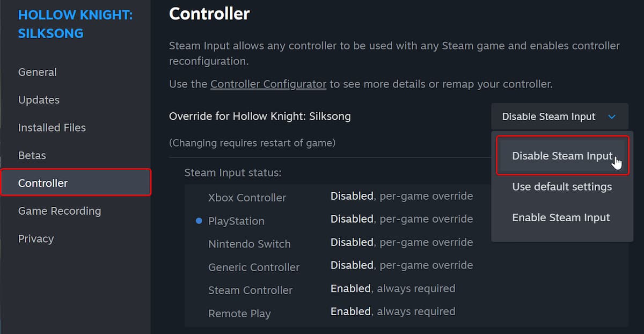
Task: Open the Game Recording section
Action: click(60, 211)
